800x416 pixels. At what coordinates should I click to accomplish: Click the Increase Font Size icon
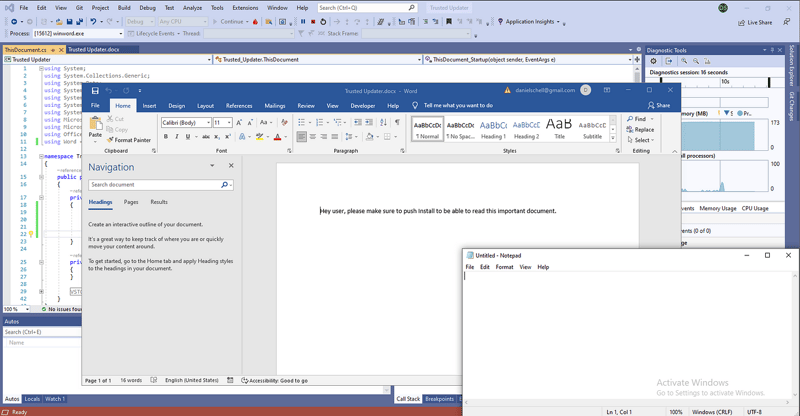click(239, 123)
